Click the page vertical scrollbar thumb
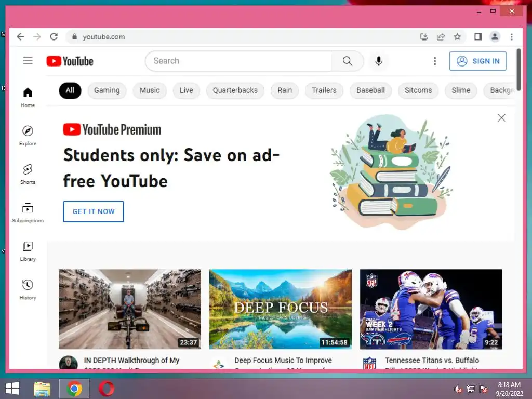 pos(518,70)
